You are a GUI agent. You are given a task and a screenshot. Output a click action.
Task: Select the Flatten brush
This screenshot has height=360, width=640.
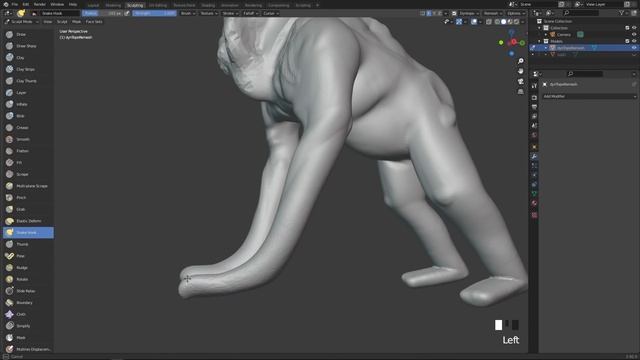coord(28,151)
